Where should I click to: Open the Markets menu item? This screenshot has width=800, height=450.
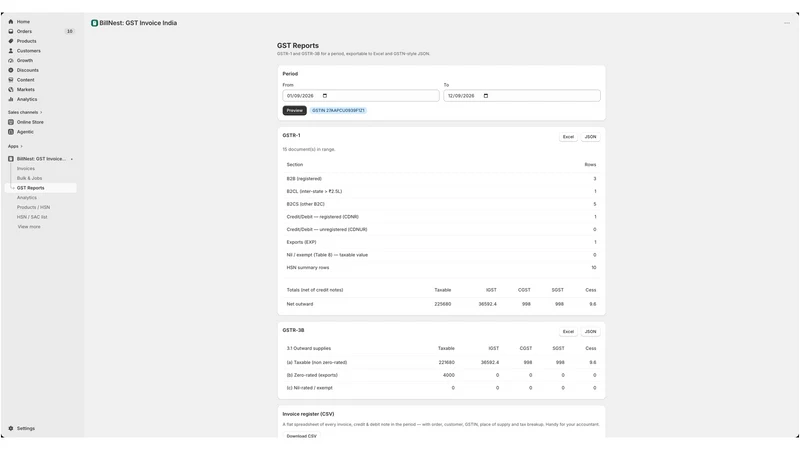pyautogui.click(x=26, y=89)
